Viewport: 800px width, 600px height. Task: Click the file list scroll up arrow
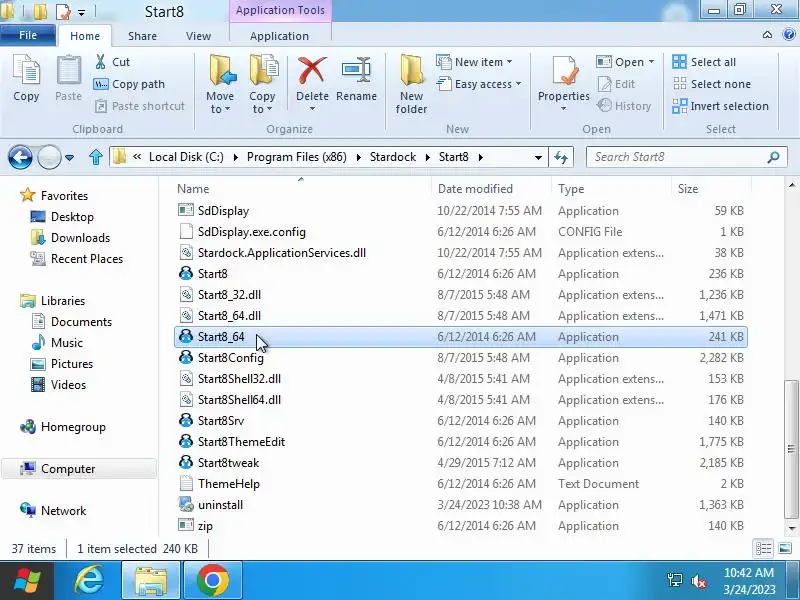[791, 185]
